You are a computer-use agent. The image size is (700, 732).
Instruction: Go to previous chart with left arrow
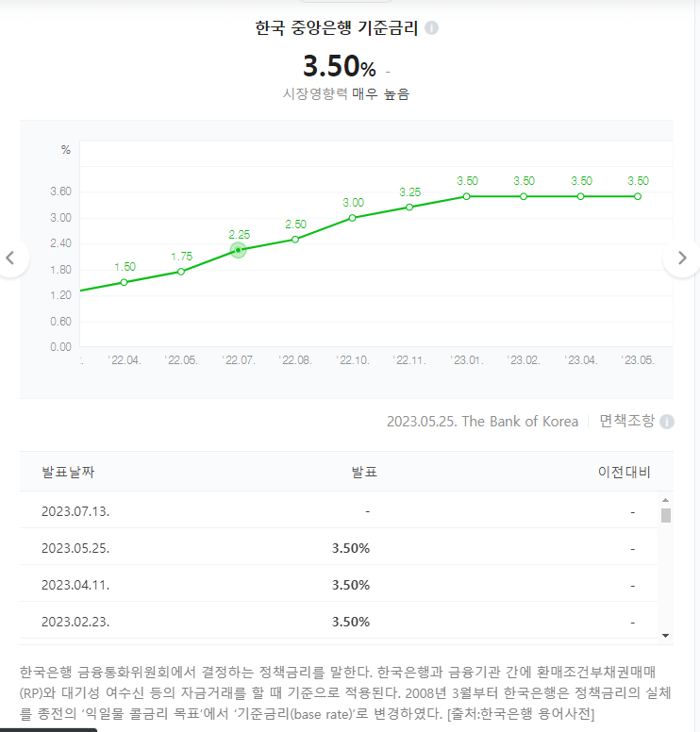pos(11,258)
